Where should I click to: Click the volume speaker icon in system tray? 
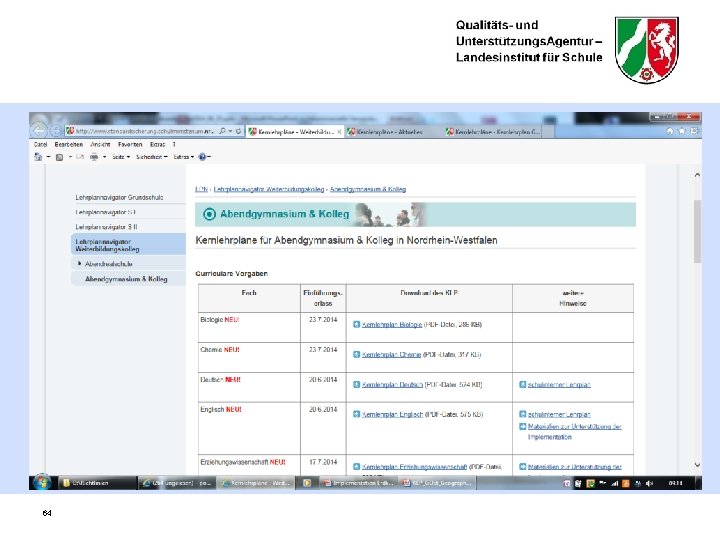[649, 483]
